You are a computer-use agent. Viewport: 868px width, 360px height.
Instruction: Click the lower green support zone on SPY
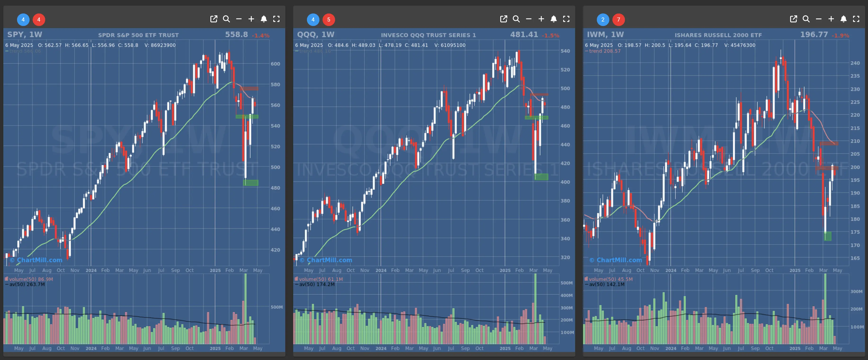251,183
